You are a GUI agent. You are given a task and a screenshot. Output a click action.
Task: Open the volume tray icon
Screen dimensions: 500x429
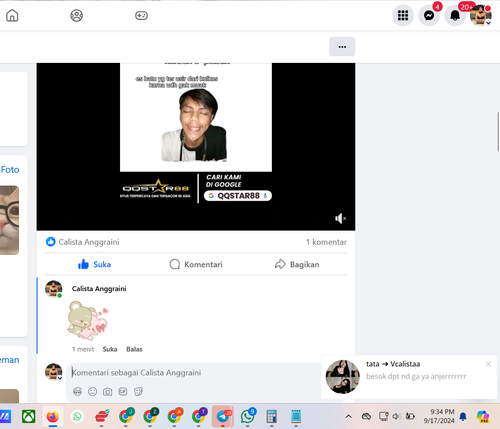pyautogui.click(x=396, y=416)
